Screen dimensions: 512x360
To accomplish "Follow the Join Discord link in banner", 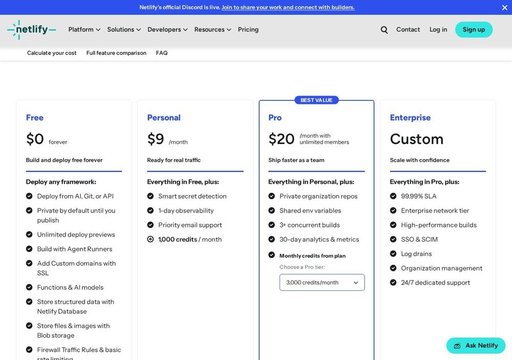I will [x=288, y=7].
